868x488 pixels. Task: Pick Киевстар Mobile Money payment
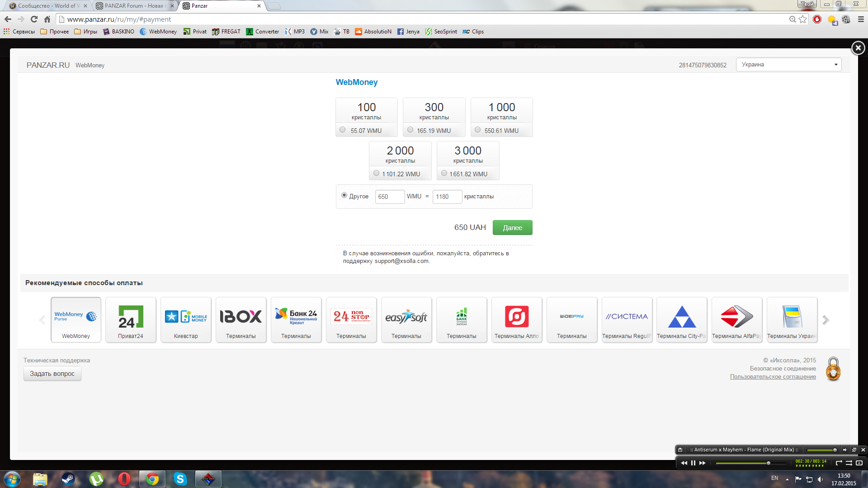coord(186,319)
